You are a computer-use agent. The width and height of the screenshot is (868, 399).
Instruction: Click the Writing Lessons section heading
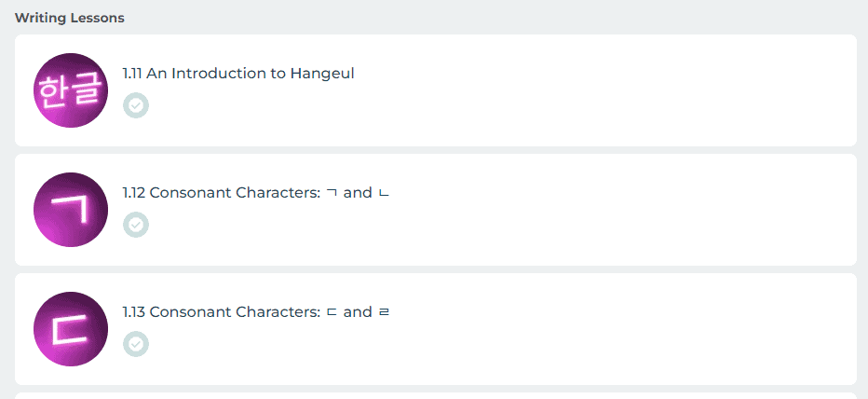(x=70, y=18)
